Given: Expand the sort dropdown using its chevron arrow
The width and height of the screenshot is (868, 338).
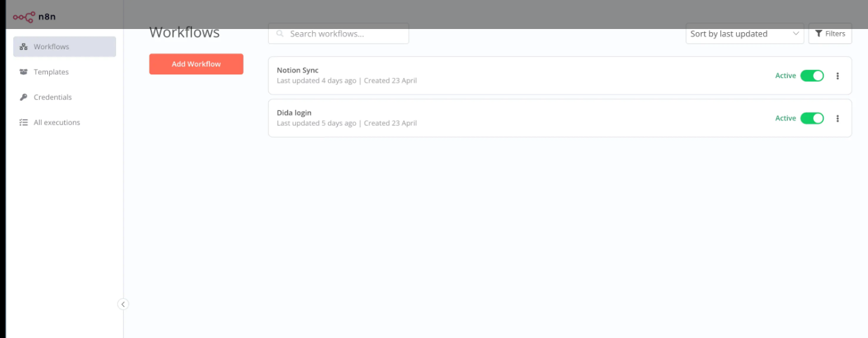Looking at the screenshot, I should 795,34.
